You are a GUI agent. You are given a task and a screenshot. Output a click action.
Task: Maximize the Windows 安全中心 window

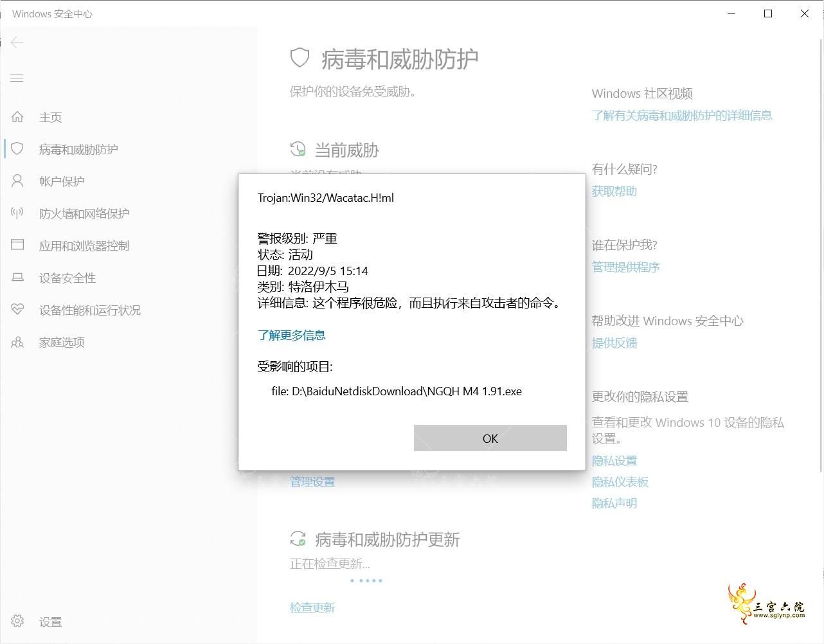[x=767, y=13]
